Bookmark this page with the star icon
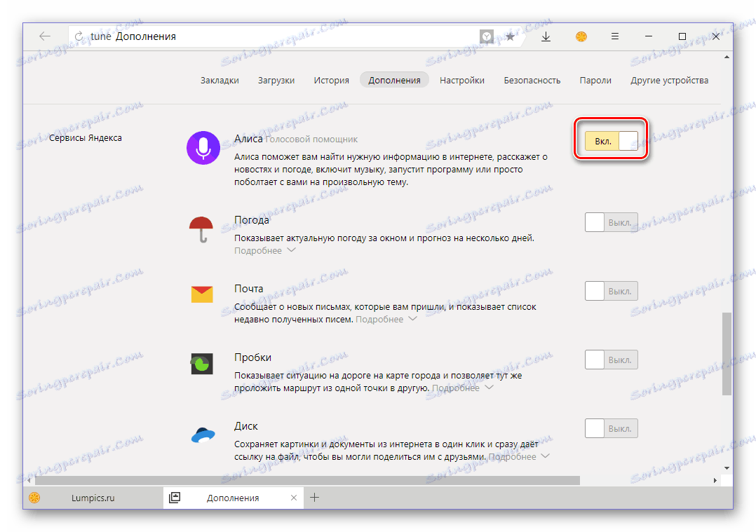Screen dimensions: 756x532 point(510,36)
